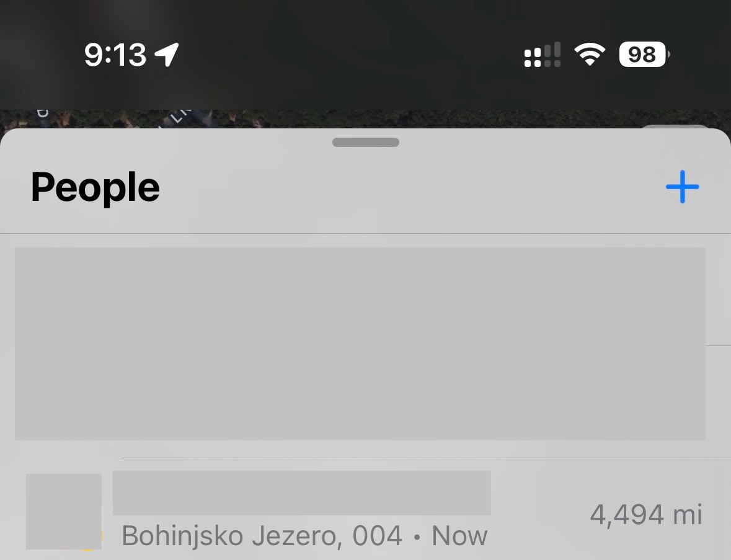The image size is (731, 560).
Task: Tap the cut-off street label at the map's left edge
Action: (x=42, y=113)
